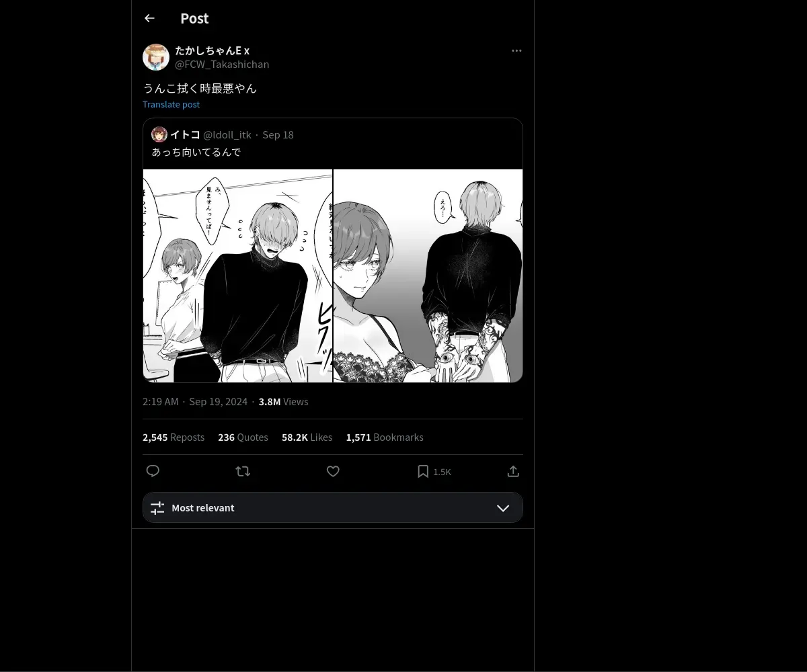View the 2,545 Reposts list
The height and width of the screenshot is (672, 807).
174,437
